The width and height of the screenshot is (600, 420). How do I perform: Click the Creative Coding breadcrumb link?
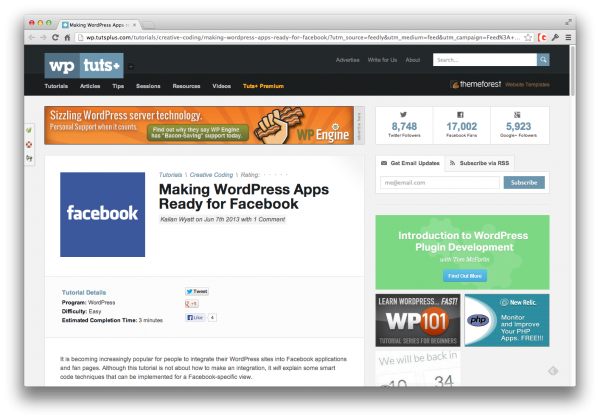tap(211, 175)
